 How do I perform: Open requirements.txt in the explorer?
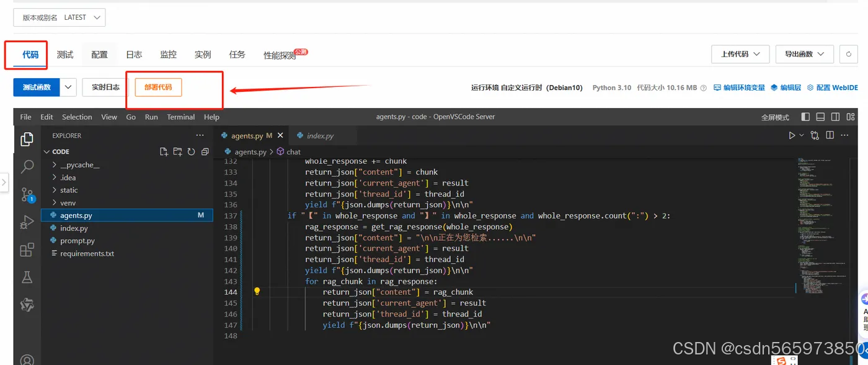[87, 253]
